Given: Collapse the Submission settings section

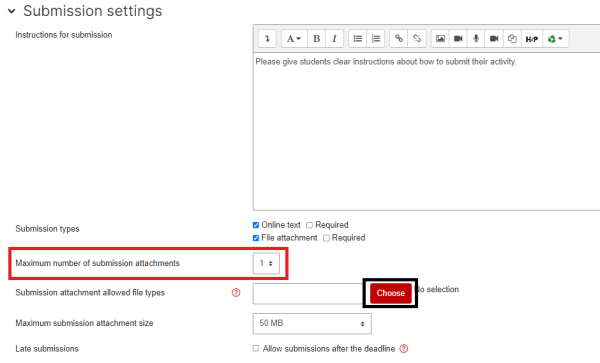Looking at the screenshot, I should tap(12, 11).
